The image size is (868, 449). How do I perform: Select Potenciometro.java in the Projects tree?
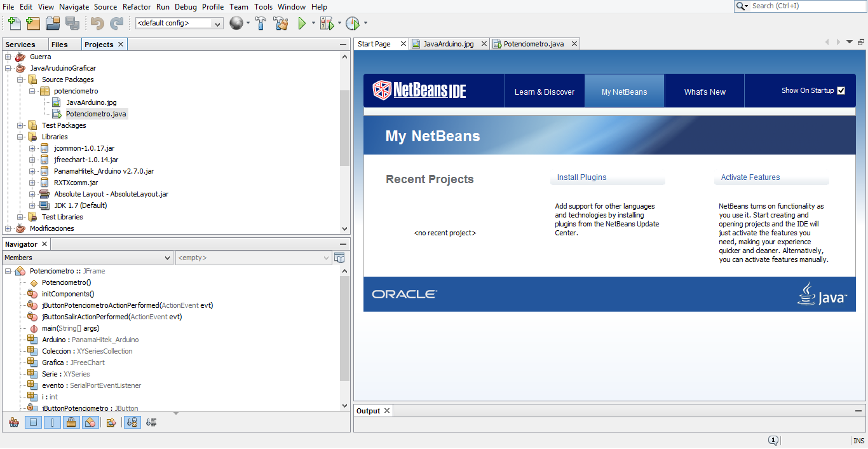tap(96, 114)
